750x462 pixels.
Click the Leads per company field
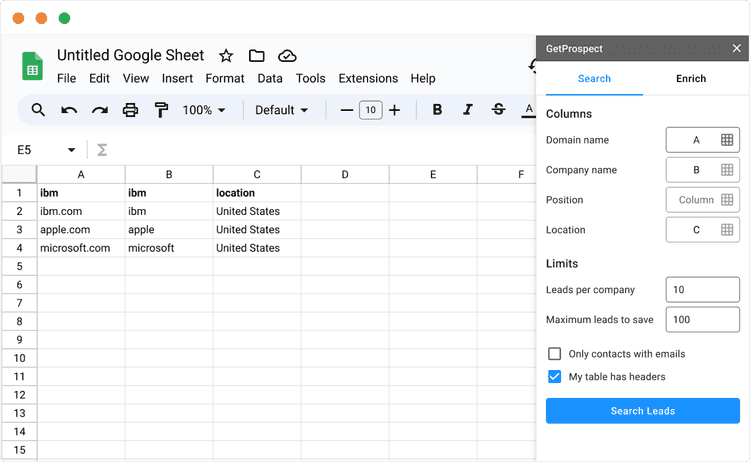[703, 289]
